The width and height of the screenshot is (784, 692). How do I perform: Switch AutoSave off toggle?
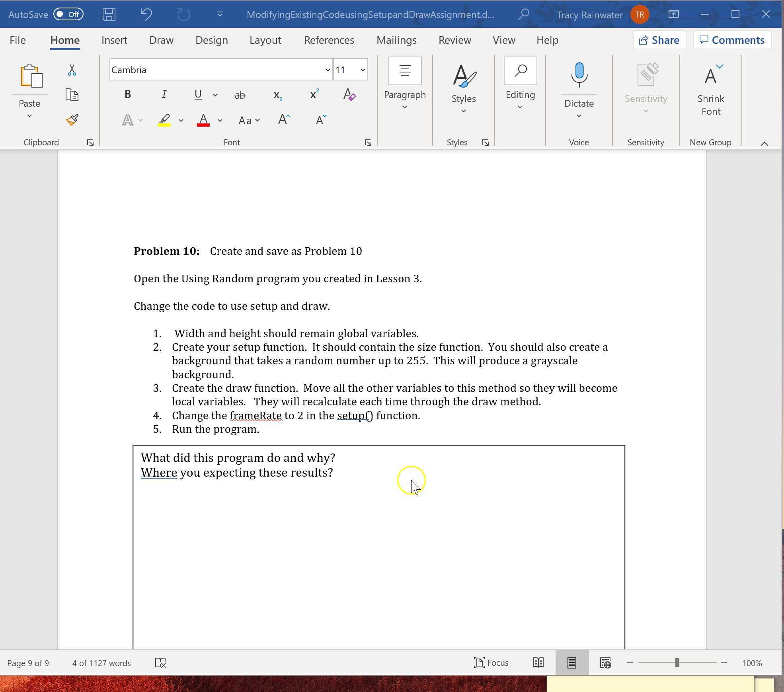[68, 14]
